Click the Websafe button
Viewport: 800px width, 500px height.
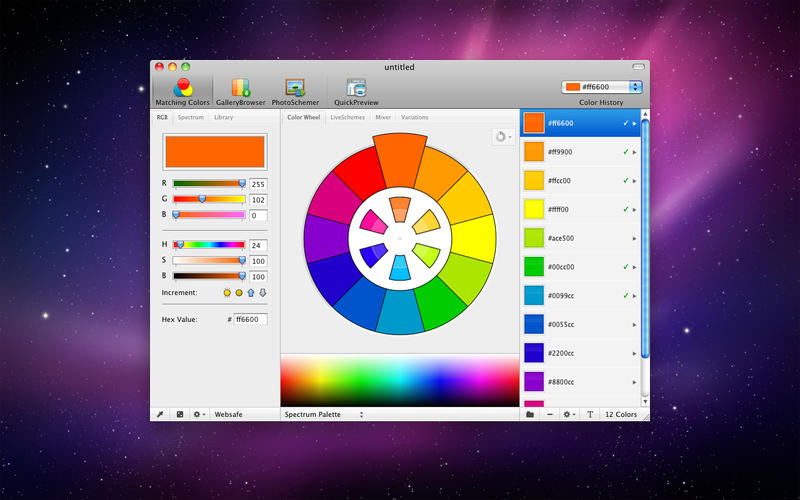(x=231, y=414)
